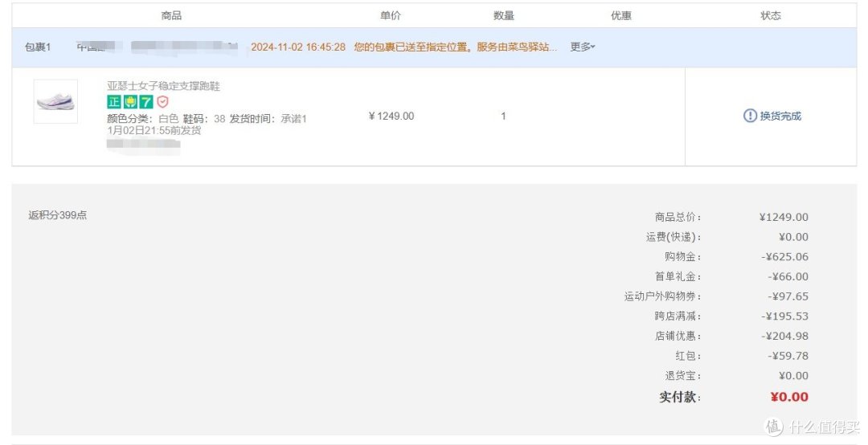Screen dimensions: 868x445
Task: Click the 实付款 label
Action: point(680,397)
